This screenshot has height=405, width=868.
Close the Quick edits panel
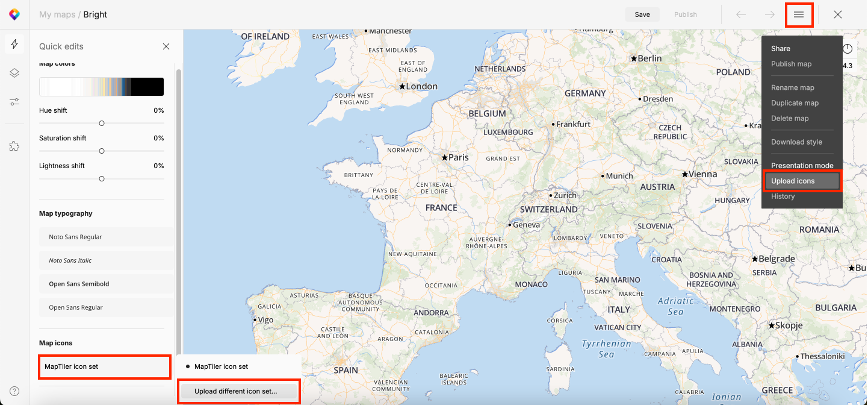click(166, 46)
